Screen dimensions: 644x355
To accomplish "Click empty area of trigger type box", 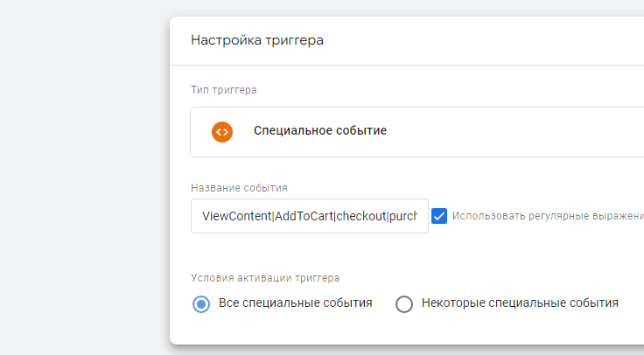I will (514, 132).
